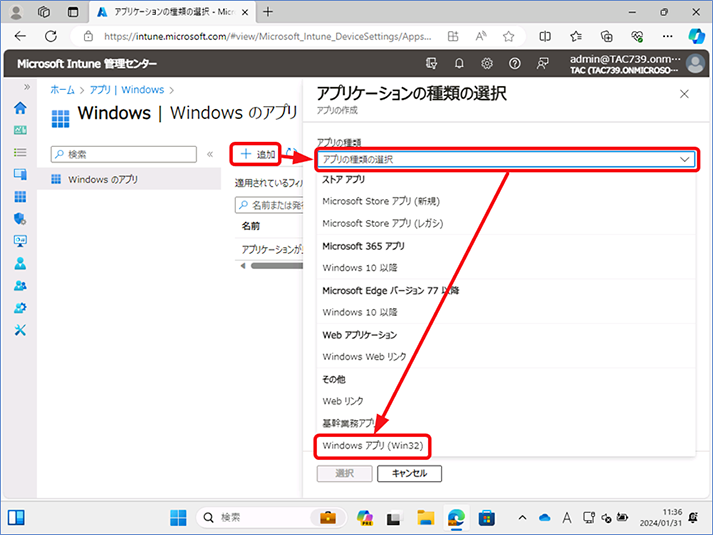Viewport: 713px width, 535px height.
Task: Click the taskbar 検索 search box
Action: pos(271,518)
